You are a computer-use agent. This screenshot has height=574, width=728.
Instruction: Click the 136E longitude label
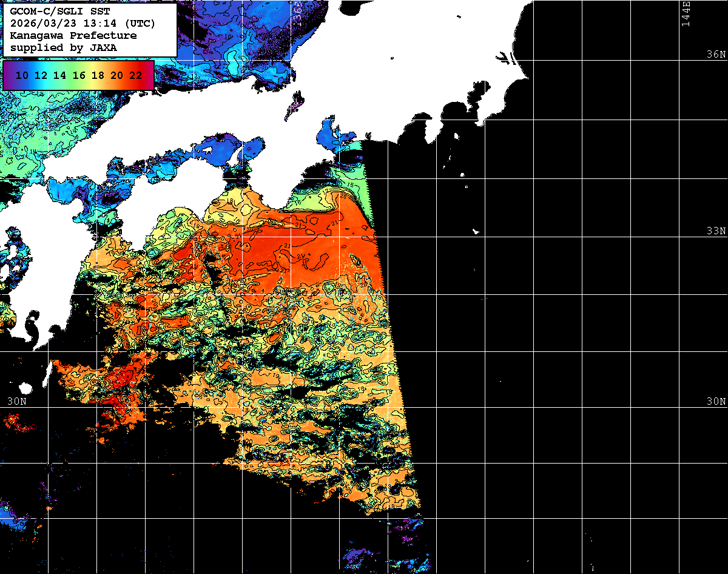click(297, 13)
